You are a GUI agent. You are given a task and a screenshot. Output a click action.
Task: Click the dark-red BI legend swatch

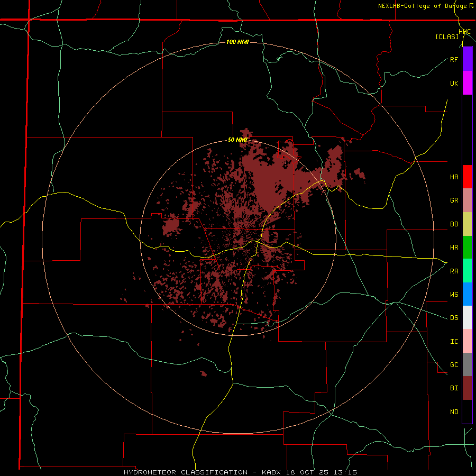coord(467,388)
